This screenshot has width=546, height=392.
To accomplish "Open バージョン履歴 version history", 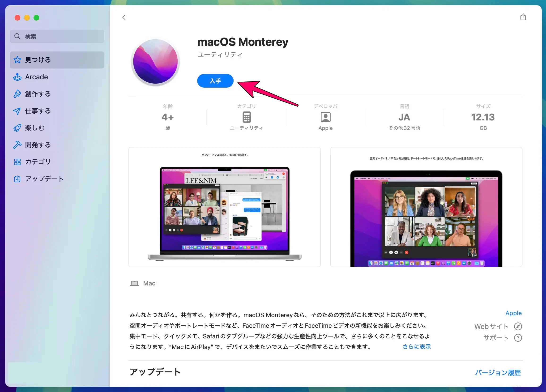I will point(498,372).
